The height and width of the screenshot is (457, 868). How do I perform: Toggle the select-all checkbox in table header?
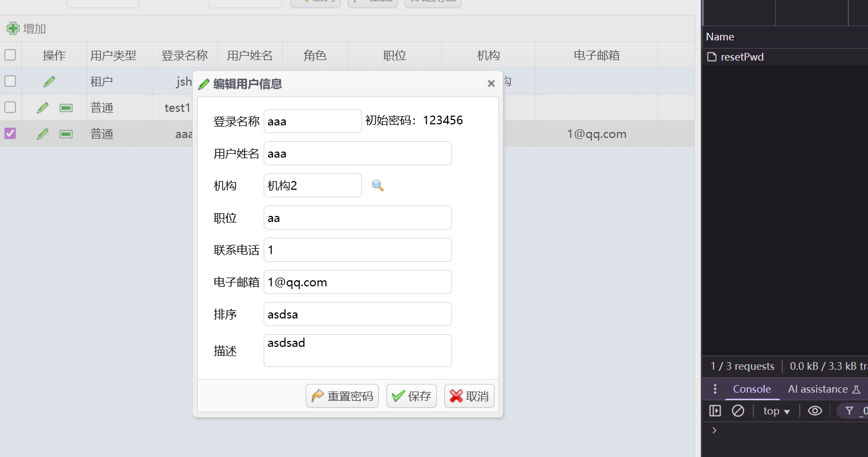pyautogui.click(x=10, y=55)
